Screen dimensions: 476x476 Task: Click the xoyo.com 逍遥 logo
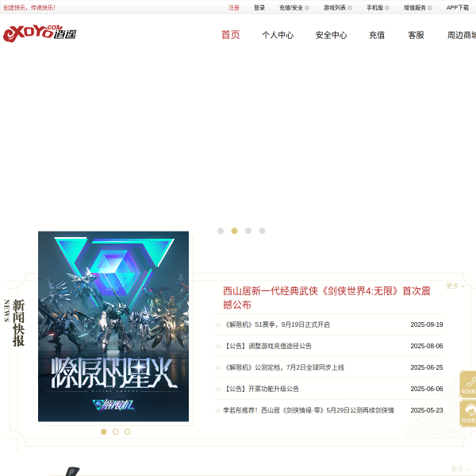tap(40, 33)
